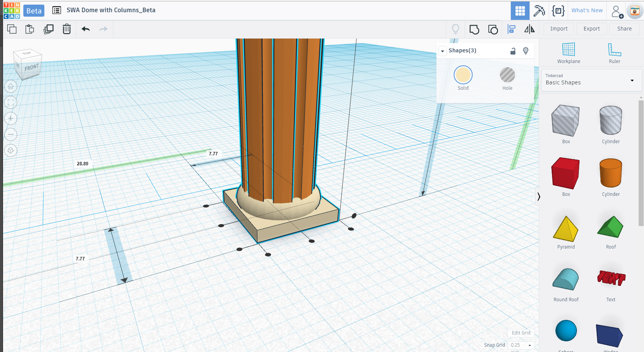Pick the yellow Pyramid shape
Viewport: 644px width, 352px height.
(x=566, y=229)
